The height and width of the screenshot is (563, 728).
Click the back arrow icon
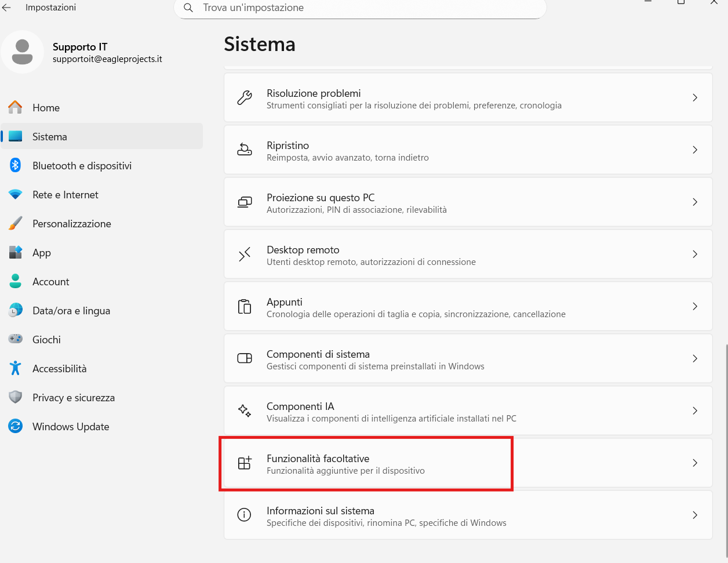[x=7, y=8]
